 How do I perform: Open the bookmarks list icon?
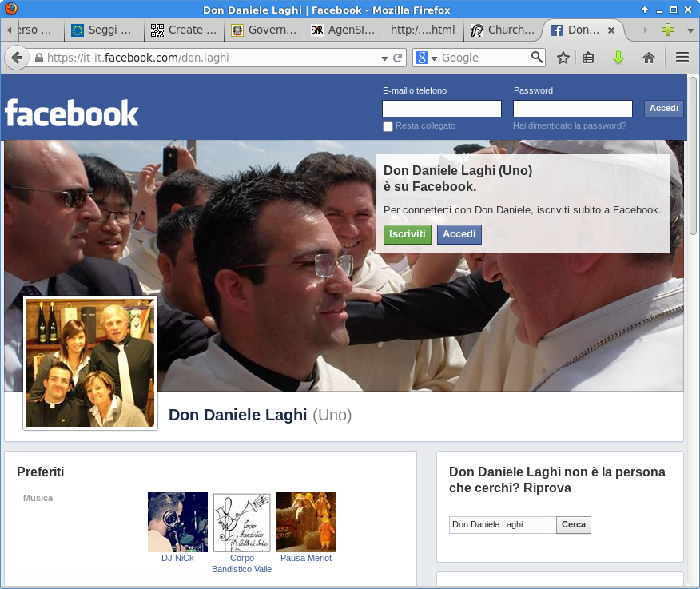[588, 58]
